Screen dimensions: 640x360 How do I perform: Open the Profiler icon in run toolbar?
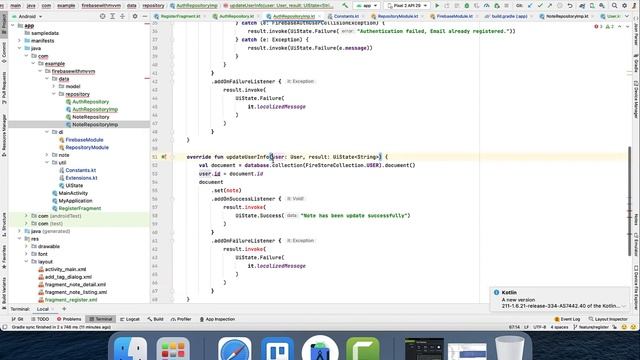coord(487,6)
